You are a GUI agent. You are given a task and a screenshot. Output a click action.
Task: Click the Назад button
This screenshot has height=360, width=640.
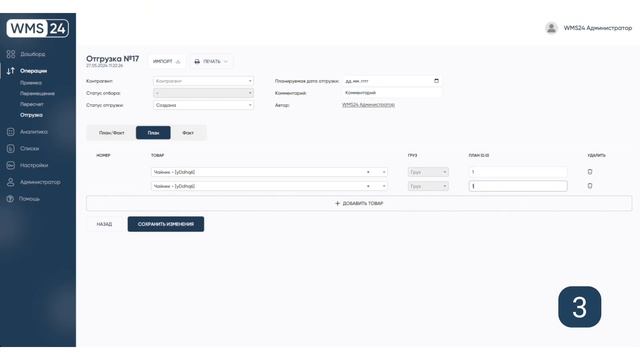[104, 224]
